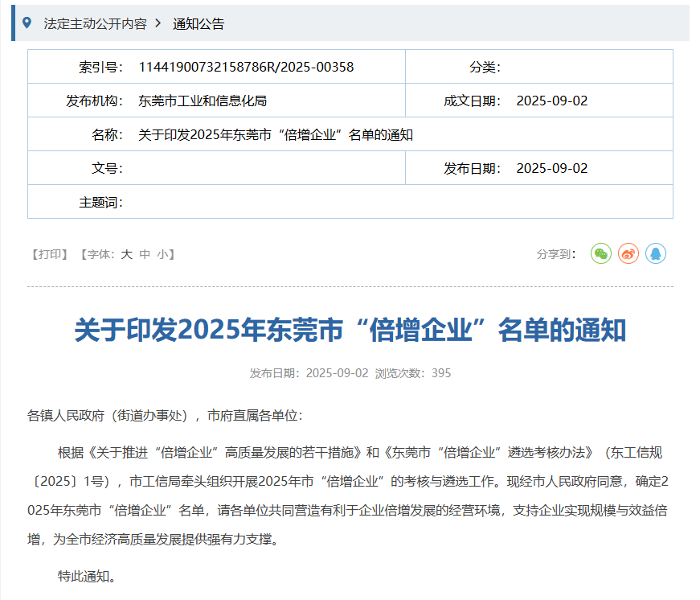Set font size to small (小)

pyautogui.click(x=162, y=254)
